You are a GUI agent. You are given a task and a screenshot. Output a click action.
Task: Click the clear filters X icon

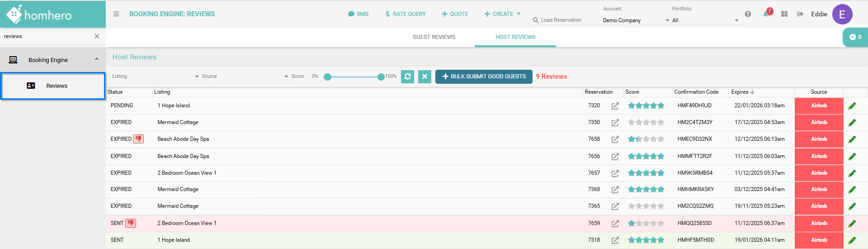[x=425, y=77]
